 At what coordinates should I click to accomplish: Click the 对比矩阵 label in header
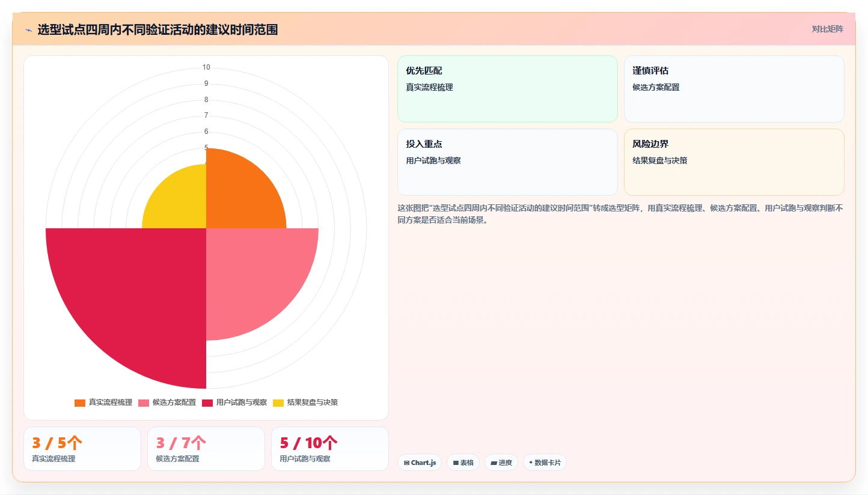pyautogui.click(x=827, y=29)
